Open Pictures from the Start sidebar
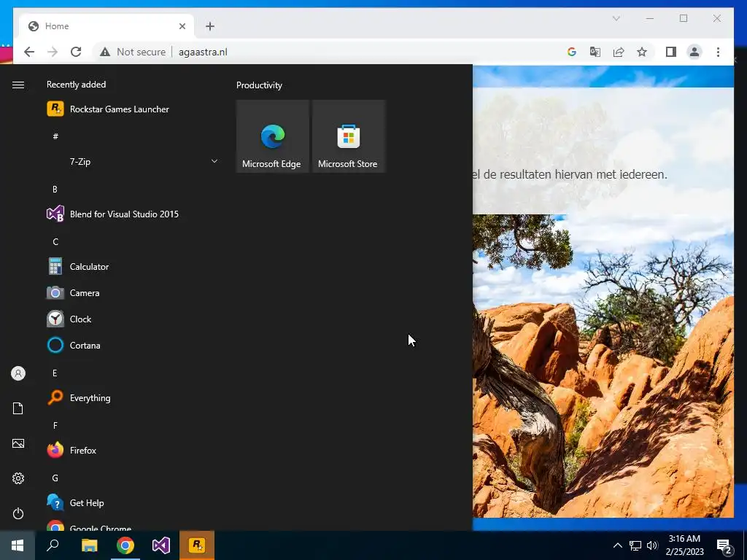The width and height of the screenshot is (747, 560). 18,443
